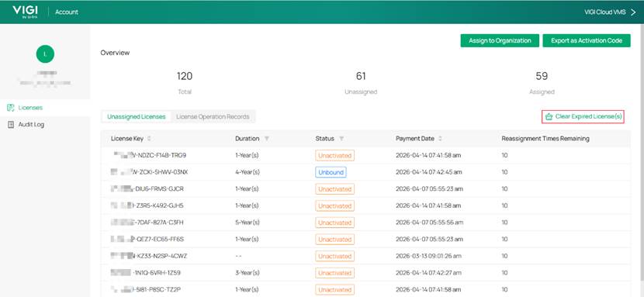Click payment date 2026-04-14 07:42:27 am
Viewport: 644px width, 297px height.
click(429, 273)
